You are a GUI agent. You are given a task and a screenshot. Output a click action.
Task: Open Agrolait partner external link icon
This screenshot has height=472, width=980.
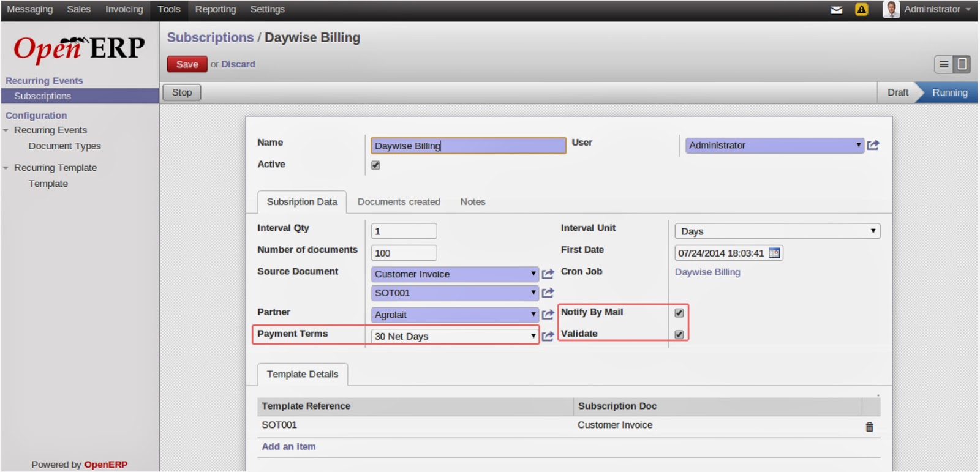click(x=548, y=315)
